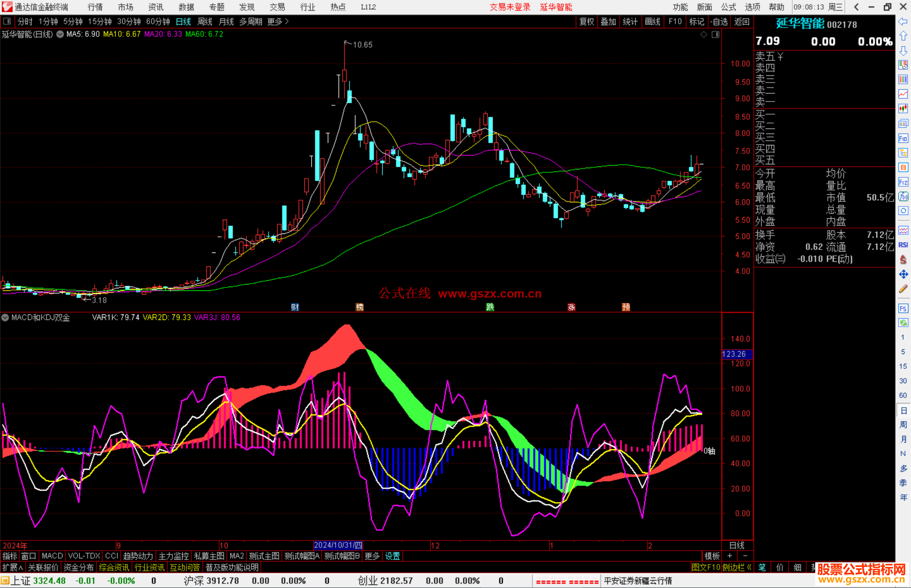
Task: Open -自选 watchlist dropdown
Action: 719,21
